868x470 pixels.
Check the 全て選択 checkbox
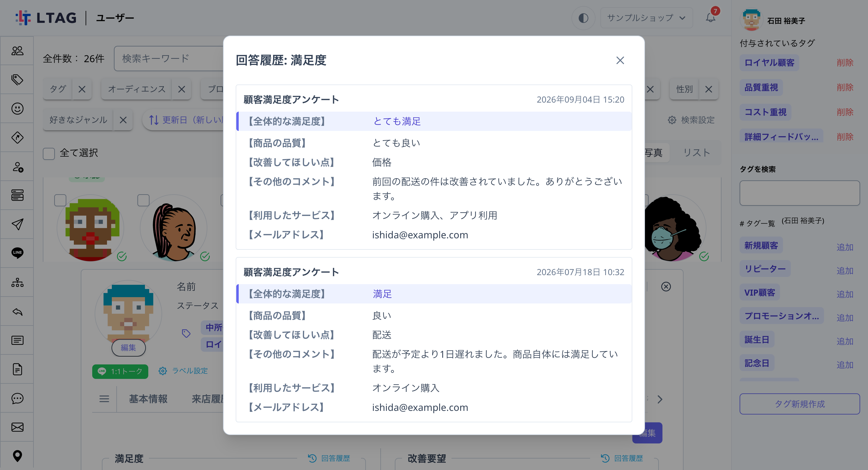49,154
